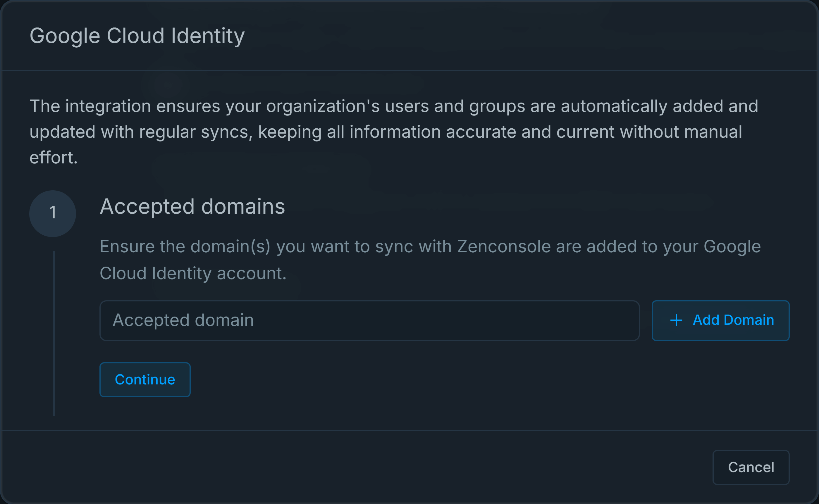Click the Google Cloud Identity dialog title
Image resolution: width=819 pixels, height=504 pixels.
(137, 36)
